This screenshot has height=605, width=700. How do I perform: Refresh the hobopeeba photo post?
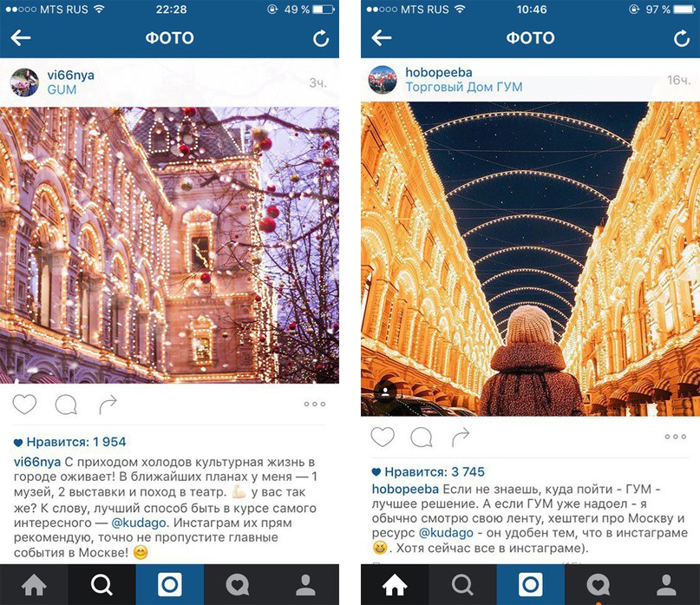coord(682,38)
